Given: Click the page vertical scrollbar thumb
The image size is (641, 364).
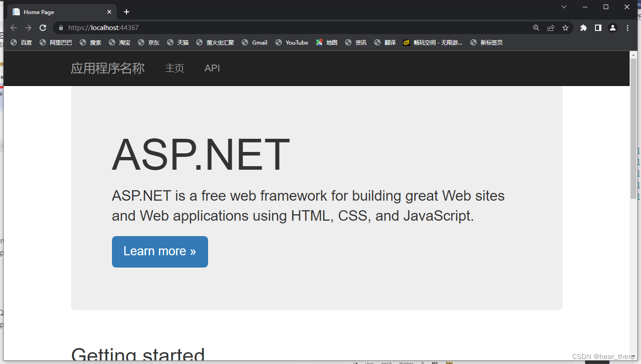Looking at the screenshot, I should point(633,128).
